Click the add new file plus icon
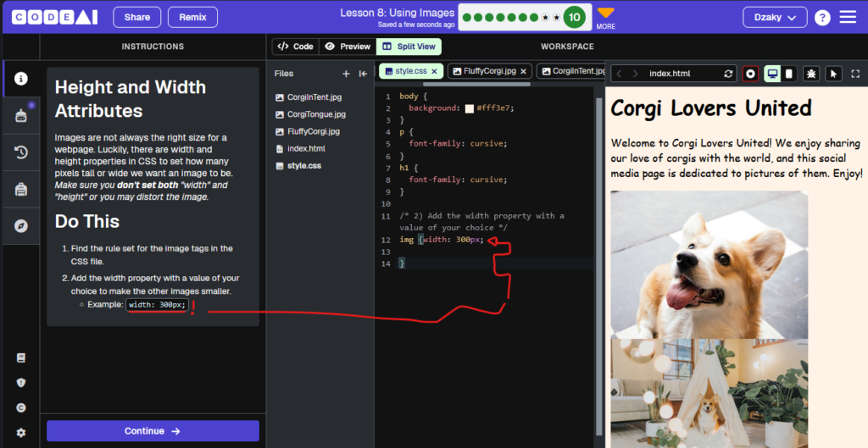 [x=346, y=74]
